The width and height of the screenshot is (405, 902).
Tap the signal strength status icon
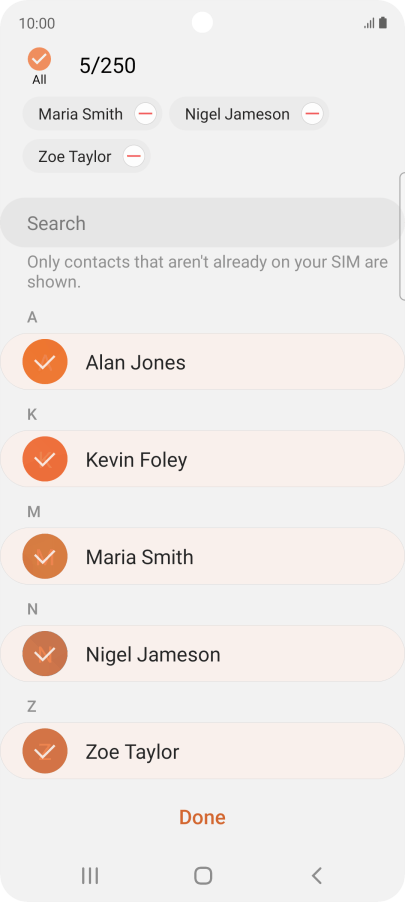[x=369, y=24]
